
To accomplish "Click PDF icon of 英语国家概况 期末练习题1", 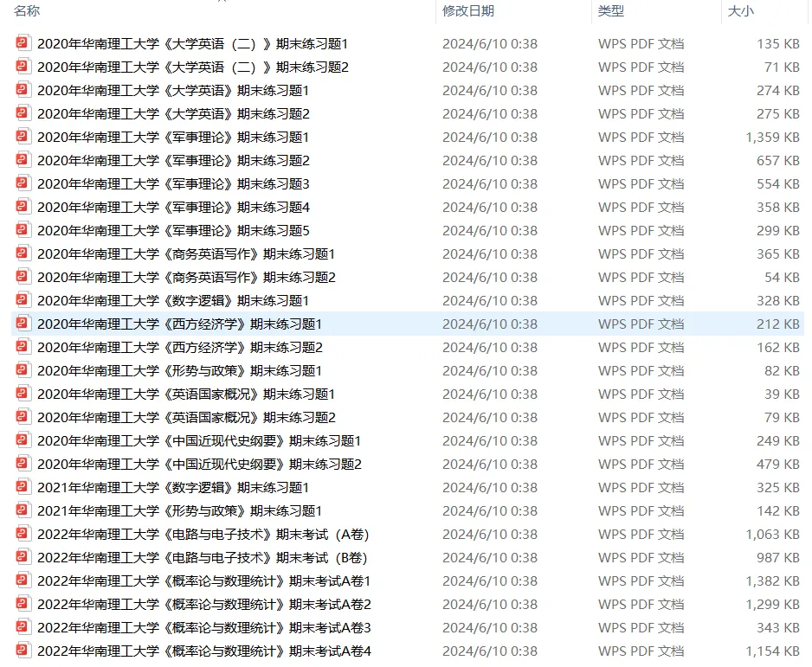I will 23,393.
